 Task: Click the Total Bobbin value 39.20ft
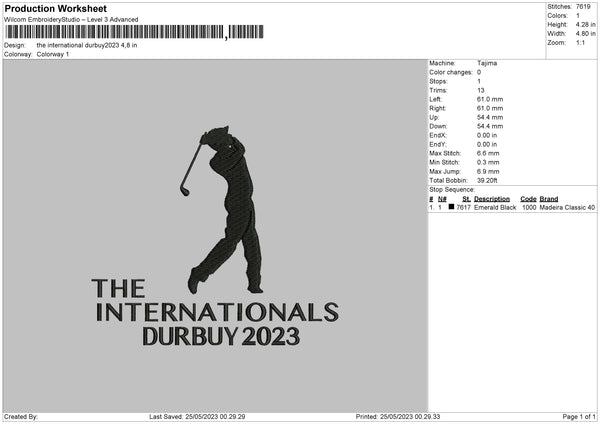pos(487,180)
